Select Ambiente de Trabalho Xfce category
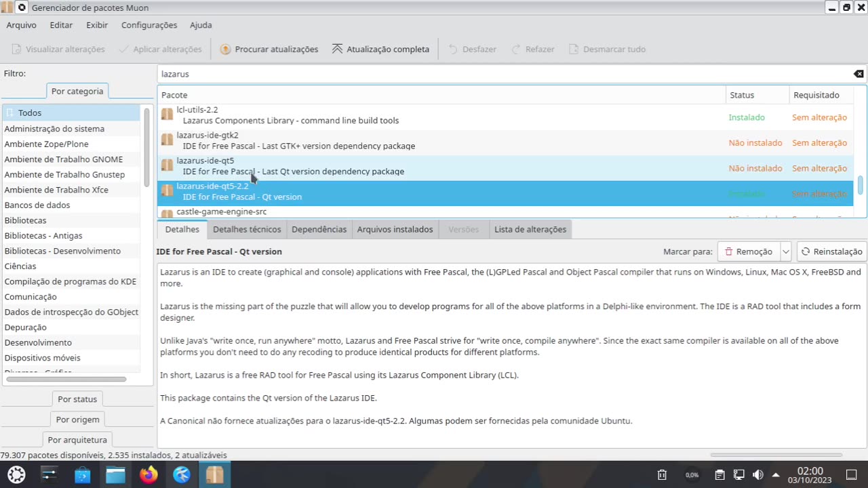The height and width of the screenshot is (488, 868). (71, 190)
